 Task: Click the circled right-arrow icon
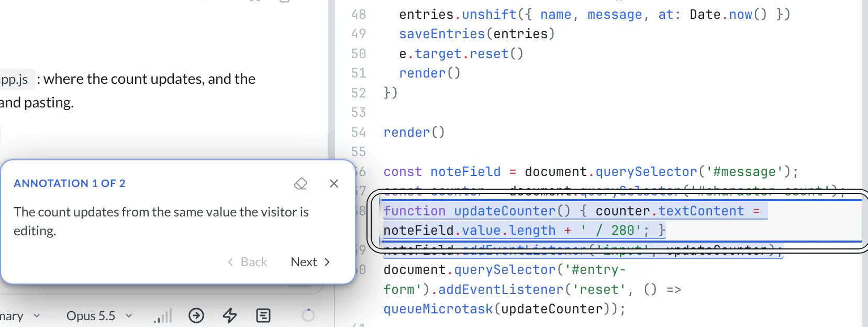click(196, 315)
